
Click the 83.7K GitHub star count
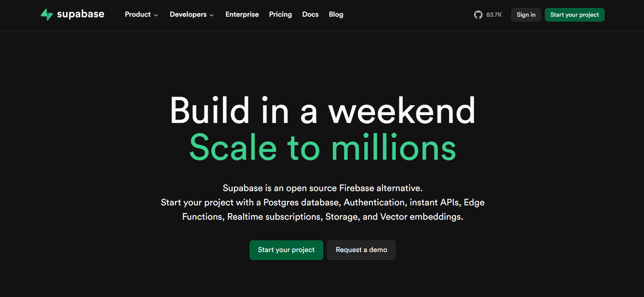(494, 15)
